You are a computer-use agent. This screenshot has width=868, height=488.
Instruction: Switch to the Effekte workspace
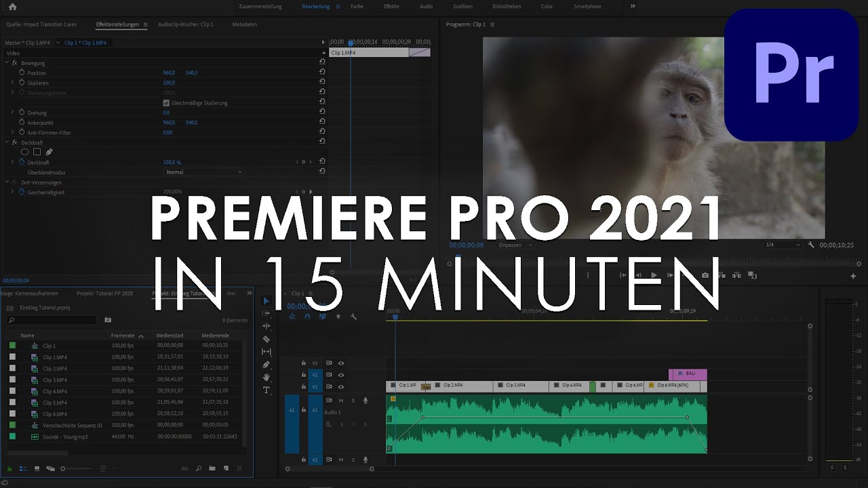(x=391, y=6)
